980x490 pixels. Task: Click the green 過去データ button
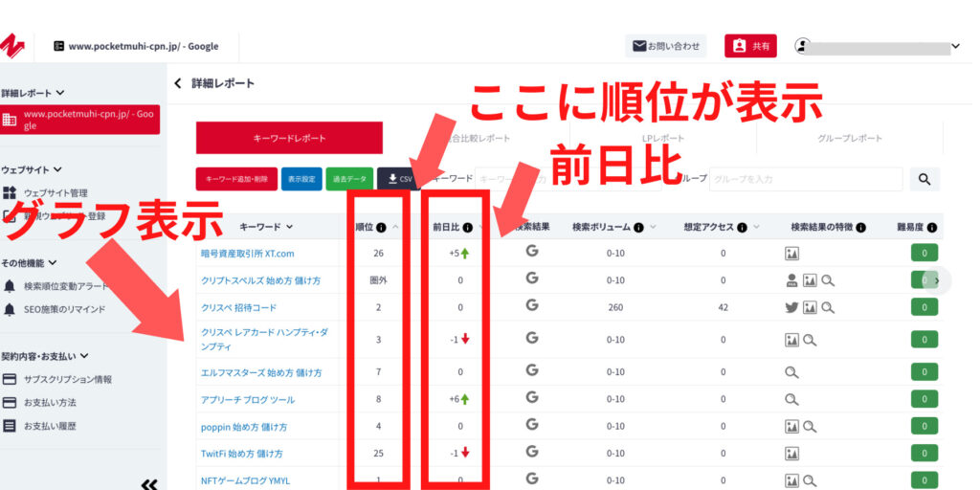pos(349,179)
